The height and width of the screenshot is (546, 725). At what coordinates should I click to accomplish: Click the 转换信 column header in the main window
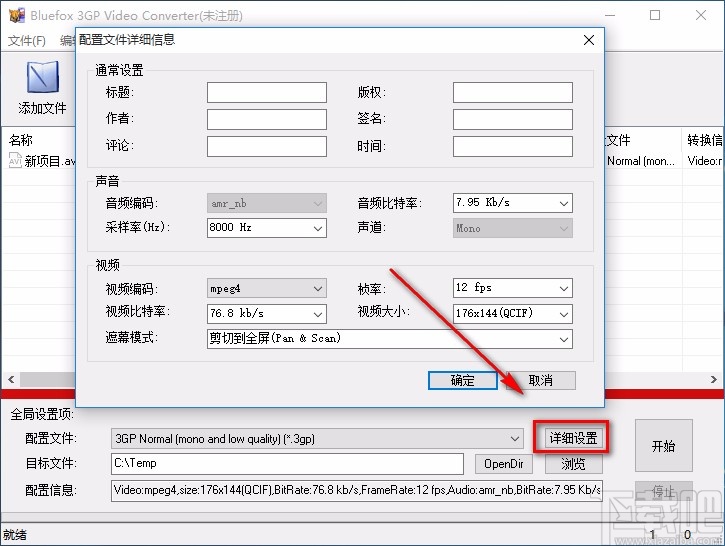point(704,140)
